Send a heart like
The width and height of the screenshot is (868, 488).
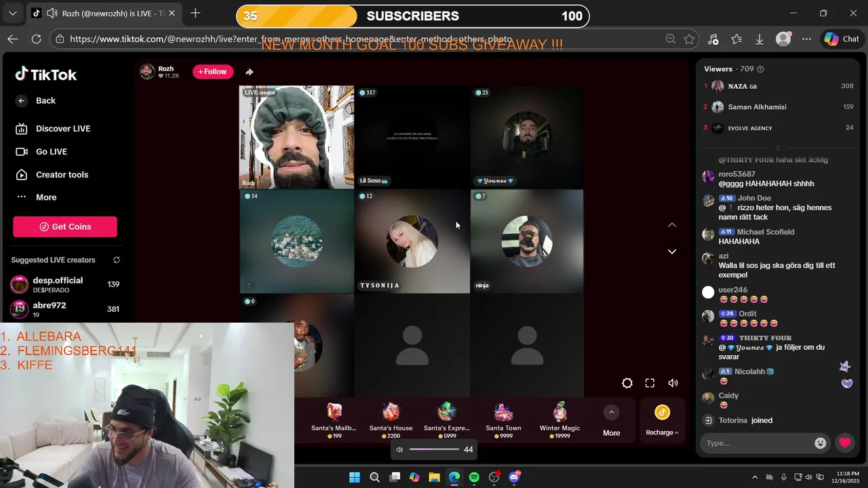pos(844,443)
